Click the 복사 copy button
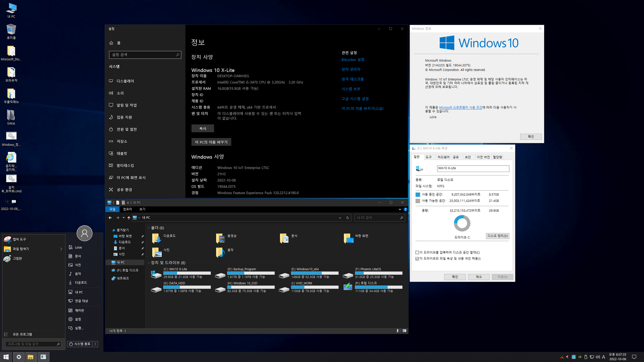Image resolution: width=644 pixels, height=362 pixels. pyautogui.click(x=203, y=129)
